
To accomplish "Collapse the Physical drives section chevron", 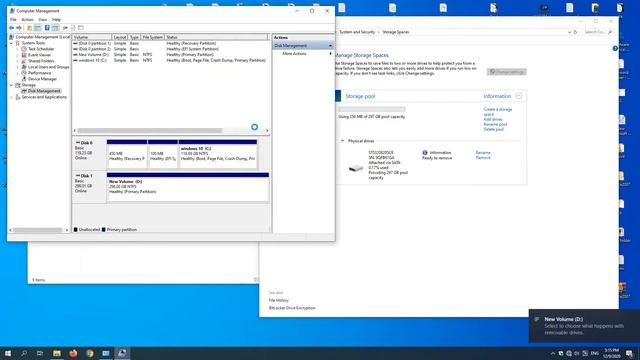I will coord(342,141).
